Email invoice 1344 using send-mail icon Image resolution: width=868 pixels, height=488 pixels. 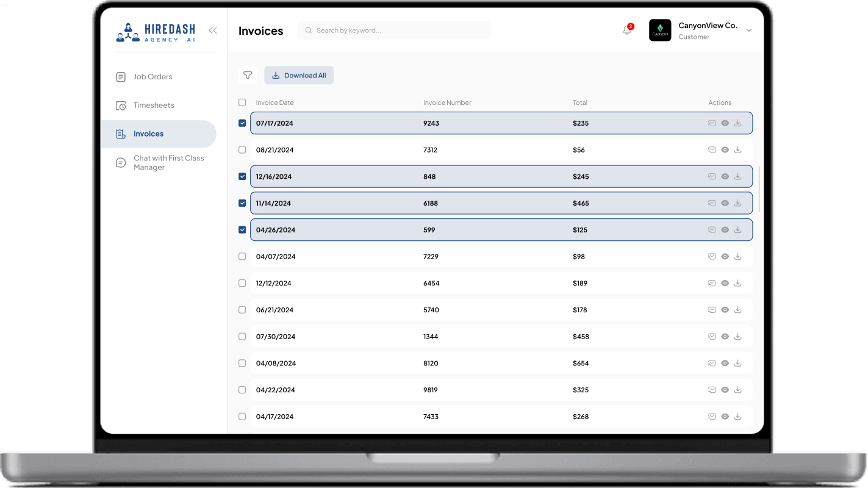pos(712,337)
